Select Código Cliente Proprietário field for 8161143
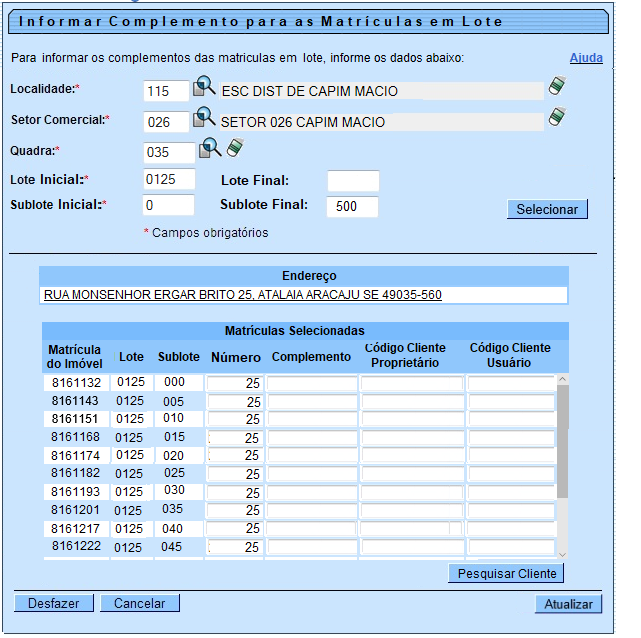Screen dimensions: 641x638 click(411, 401)
